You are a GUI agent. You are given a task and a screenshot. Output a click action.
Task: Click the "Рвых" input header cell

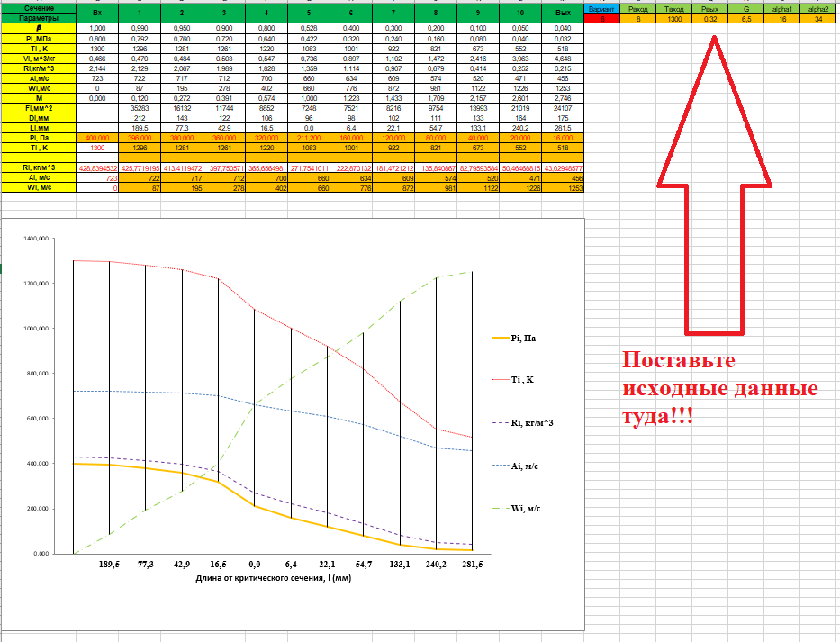coord(709,9)
